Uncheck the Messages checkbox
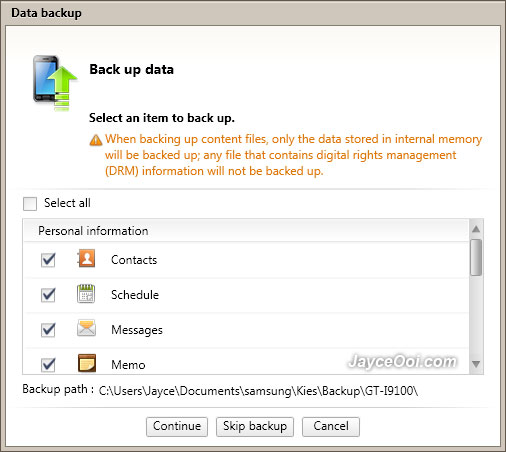 coord(48,330)
